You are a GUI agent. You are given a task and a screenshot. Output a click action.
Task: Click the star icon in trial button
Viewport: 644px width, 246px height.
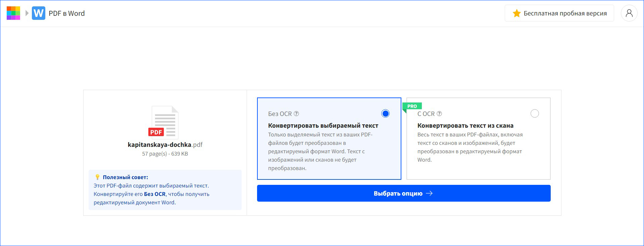[516, 13]
